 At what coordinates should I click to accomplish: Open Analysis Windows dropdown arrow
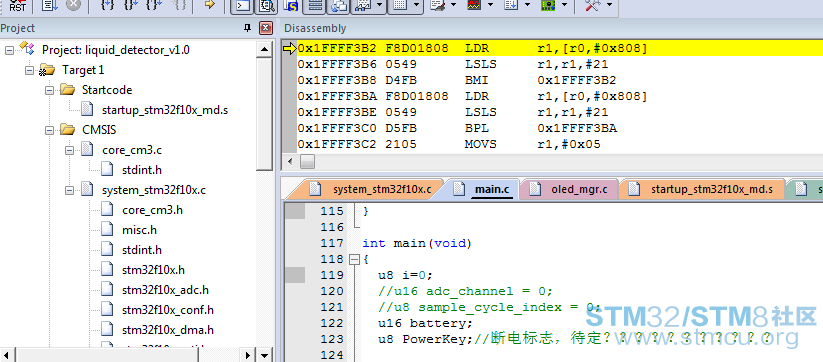click(x=490, y=6)
